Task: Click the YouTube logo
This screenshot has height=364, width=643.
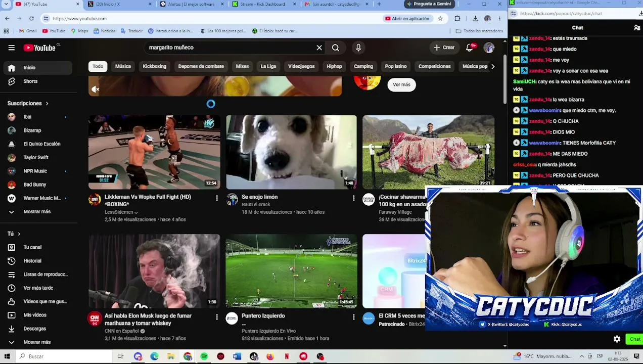Action: (39, 48)
